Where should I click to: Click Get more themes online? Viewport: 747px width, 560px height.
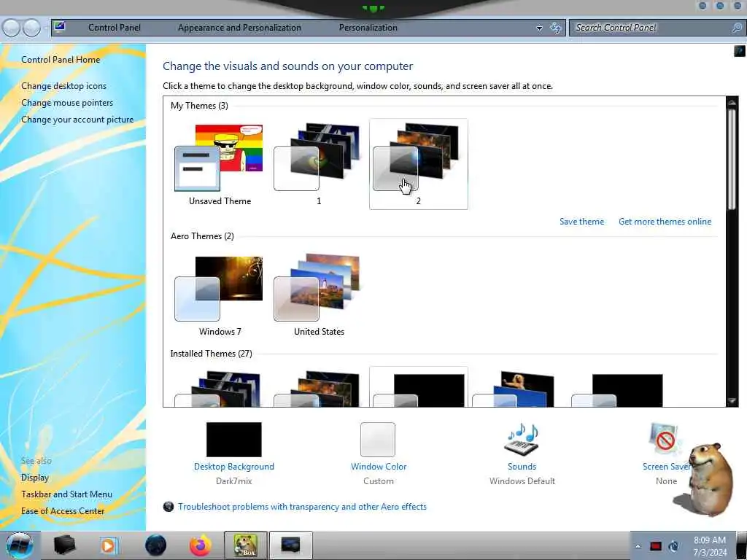tap(665, 222)
